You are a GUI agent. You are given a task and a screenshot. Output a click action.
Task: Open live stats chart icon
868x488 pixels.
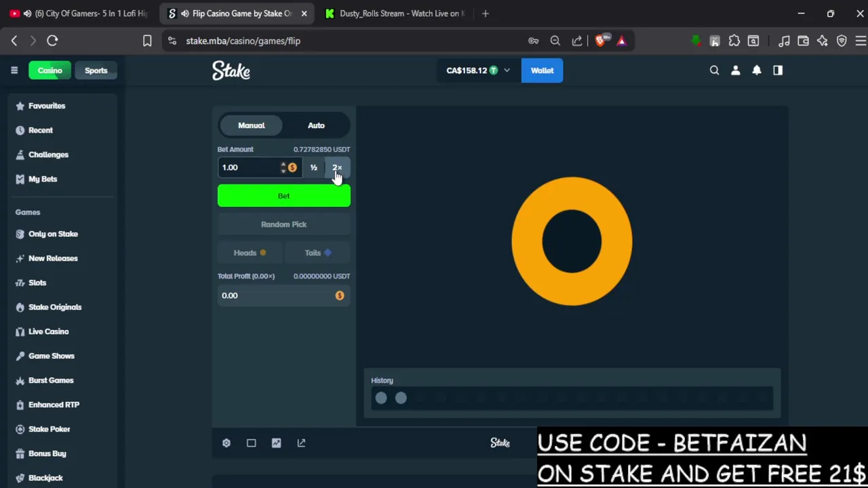tap(276, 443)
